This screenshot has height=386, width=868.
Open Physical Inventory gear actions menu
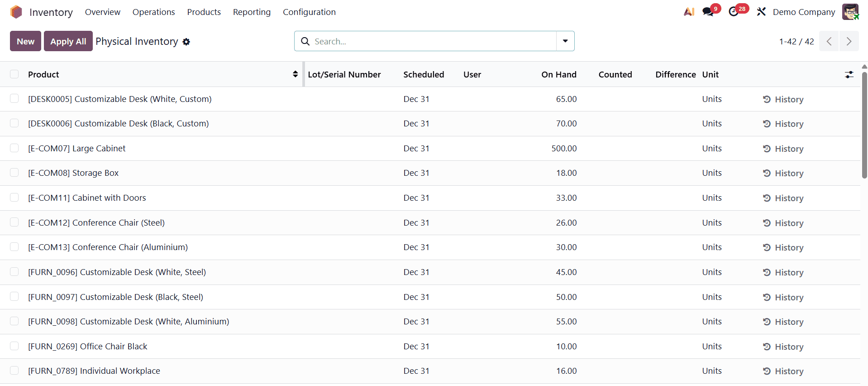click(186, 42)
